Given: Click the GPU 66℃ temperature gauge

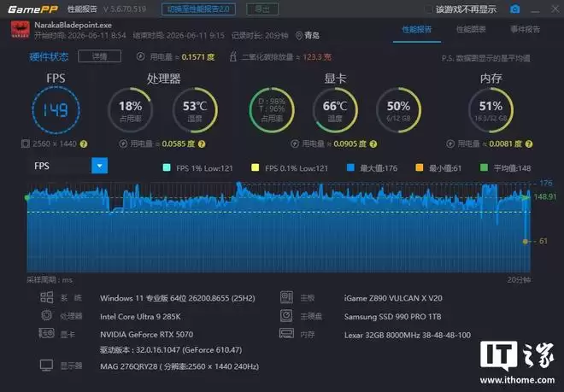Looking at the screenshot, I should (x=335, y=109).
